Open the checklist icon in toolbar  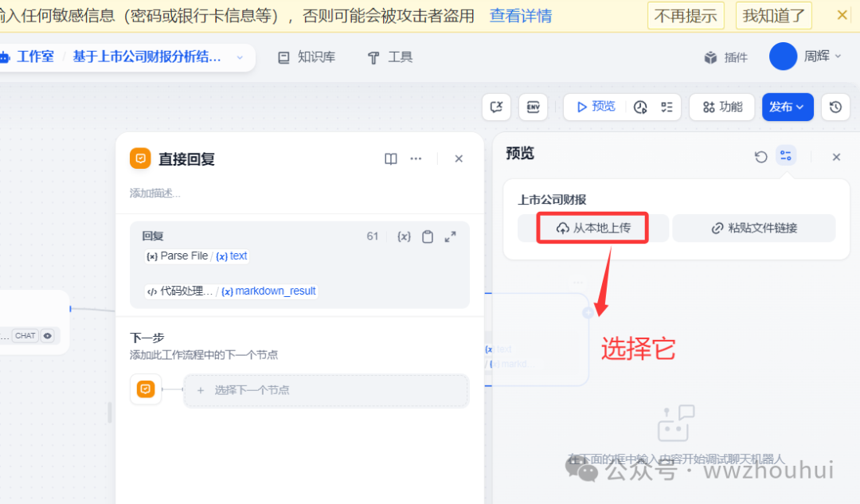click(x=666, y=107)
